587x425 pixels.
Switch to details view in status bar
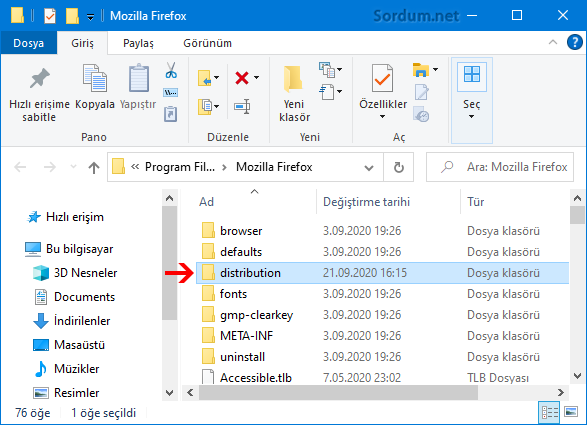[549, 413]
